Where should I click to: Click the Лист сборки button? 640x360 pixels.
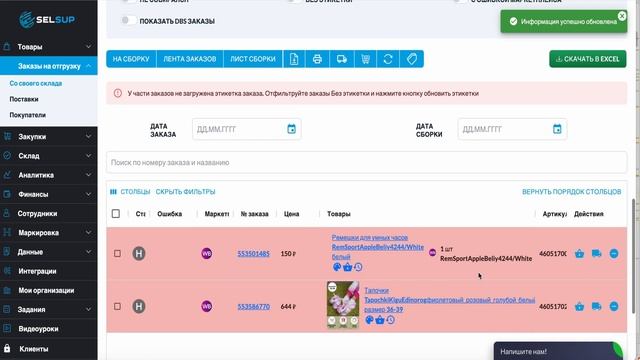[253, 59]
